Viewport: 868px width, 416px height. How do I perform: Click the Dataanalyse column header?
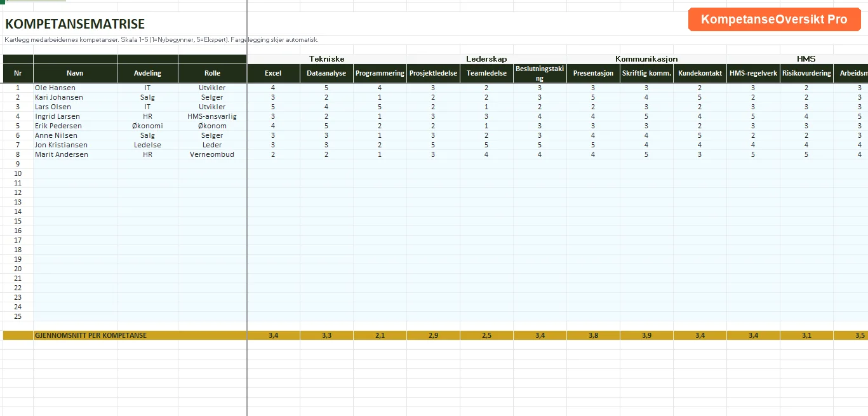pyautogui.click(x=326, y=73)
